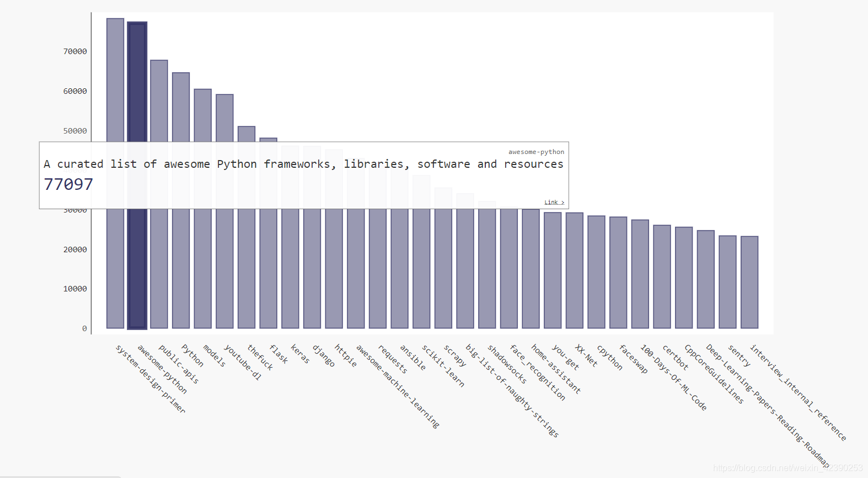Click the thefuck bar
The height and width of the screenshot is (478, 868).
247,227
